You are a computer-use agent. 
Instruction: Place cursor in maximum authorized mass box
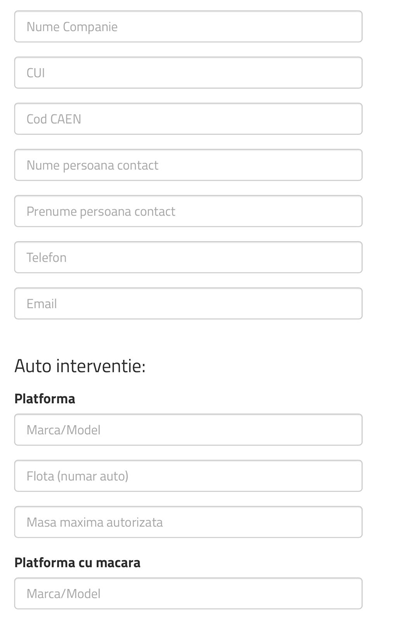188,522
